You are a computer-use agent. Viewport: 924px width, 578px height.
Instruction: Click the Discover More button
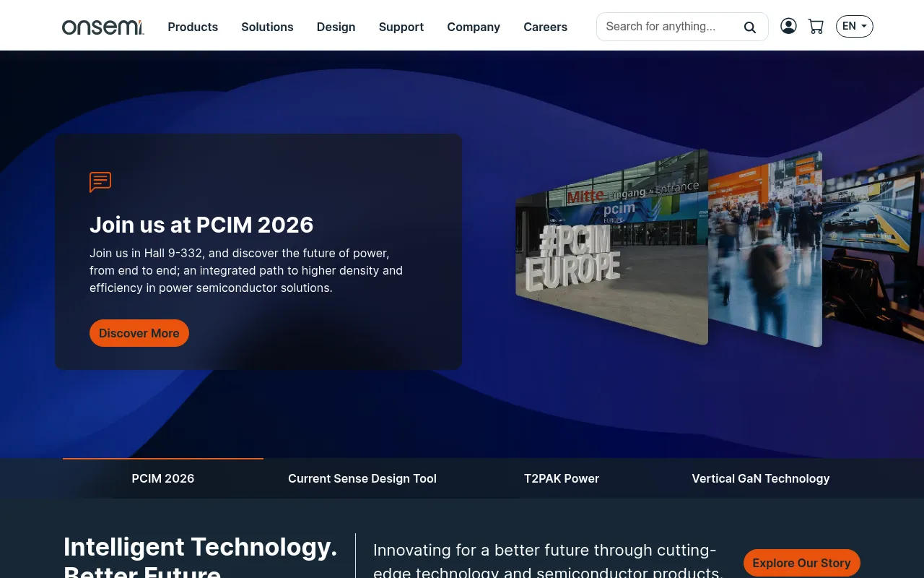pos(139,333)
